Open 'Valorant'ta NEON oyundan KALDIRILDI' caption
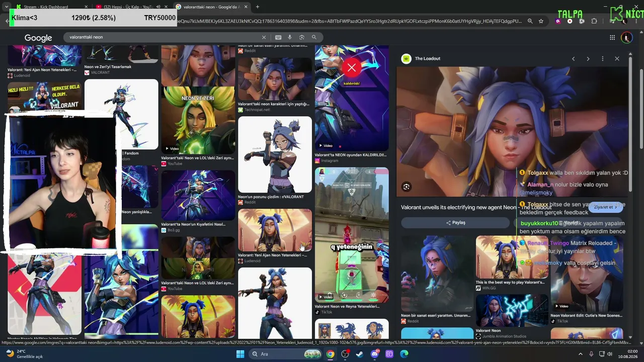The image size is (644, 362). pyautogui.click(x=351, y=155)
